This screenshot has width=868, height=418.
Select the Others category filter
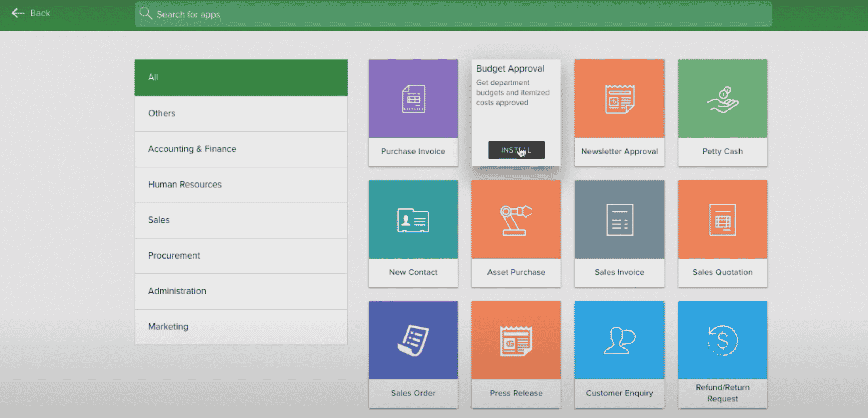tap(241, 114)
